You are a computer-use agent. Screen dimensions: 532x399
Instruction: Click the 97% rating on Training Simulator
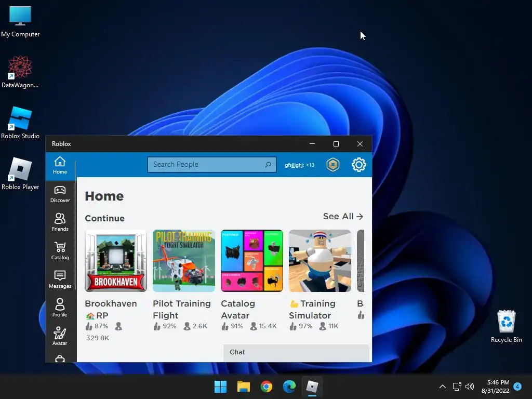(x=301, y=326)
